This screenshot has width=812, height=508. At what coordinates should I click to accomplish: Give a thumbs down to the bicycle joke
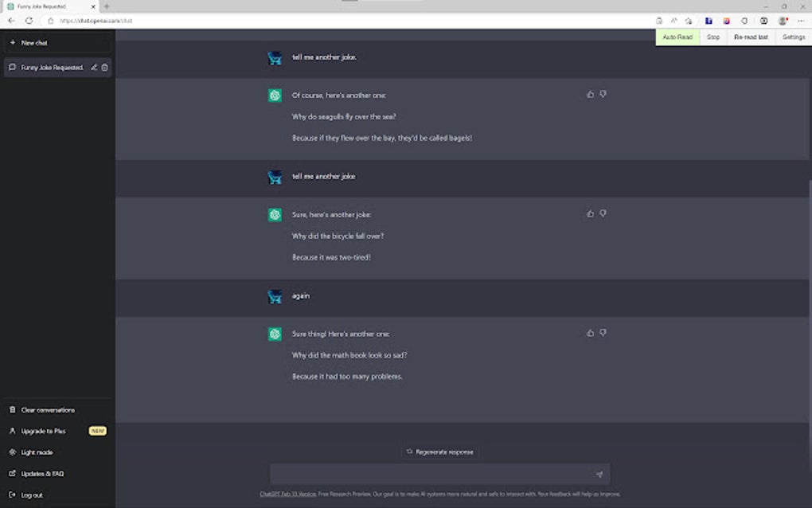(x=603, y=213)
